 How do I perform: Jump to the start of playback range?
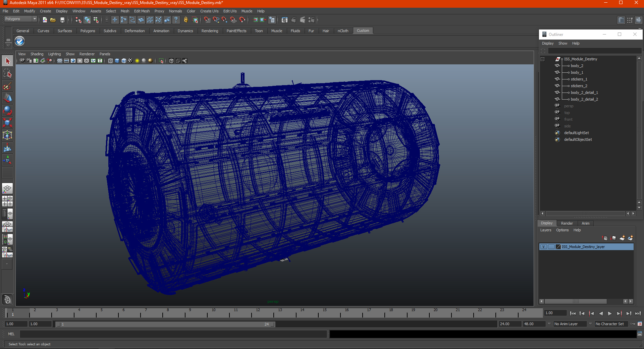pyautogui.click(x=573, y=313)
